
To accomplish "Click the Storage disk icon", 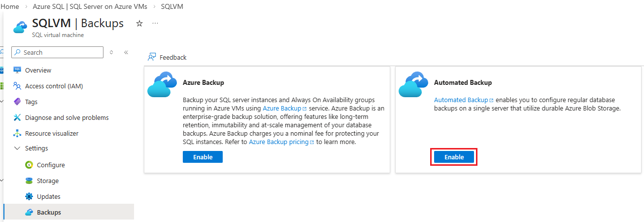I will click(29, 181).
